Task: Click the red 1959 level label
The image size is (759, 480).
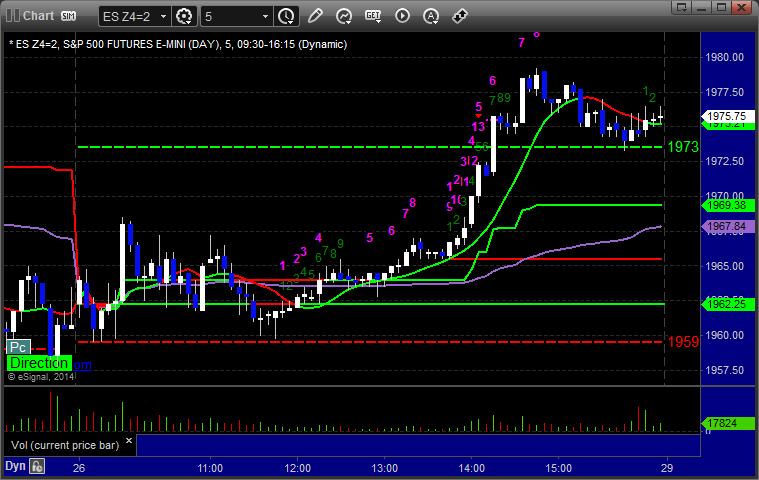Action: [683, 342]
